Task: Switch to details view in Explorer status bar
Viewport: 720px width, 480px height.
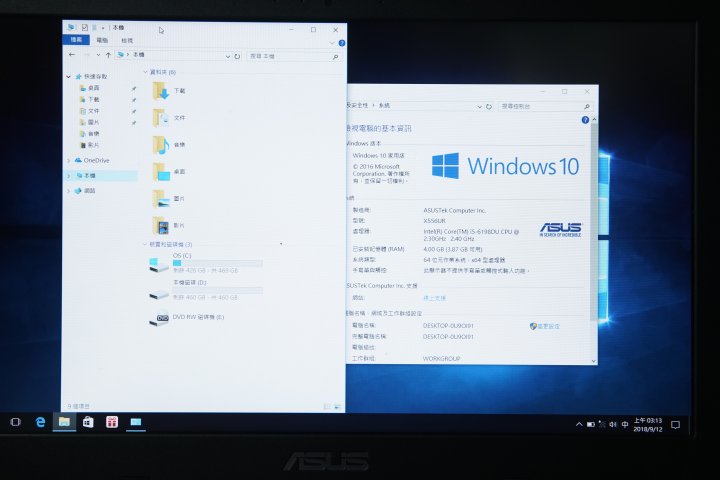Action: tap(327, 407)
